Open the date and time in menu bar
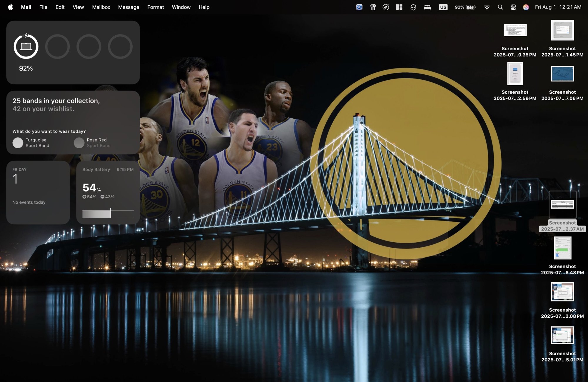The width and height of the screenshot is (588, 382). (x=558, y=7)
